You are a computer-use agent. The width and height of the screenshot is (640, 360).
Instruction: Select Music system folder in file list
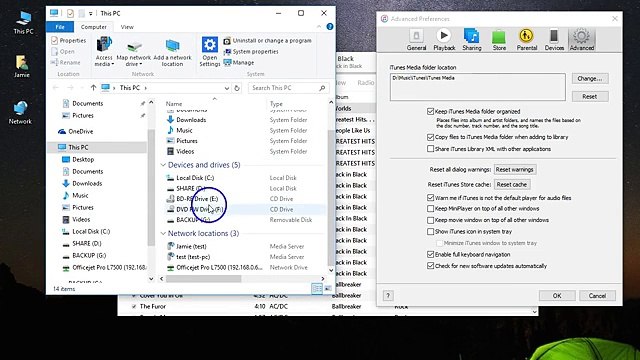coord(184,131)
